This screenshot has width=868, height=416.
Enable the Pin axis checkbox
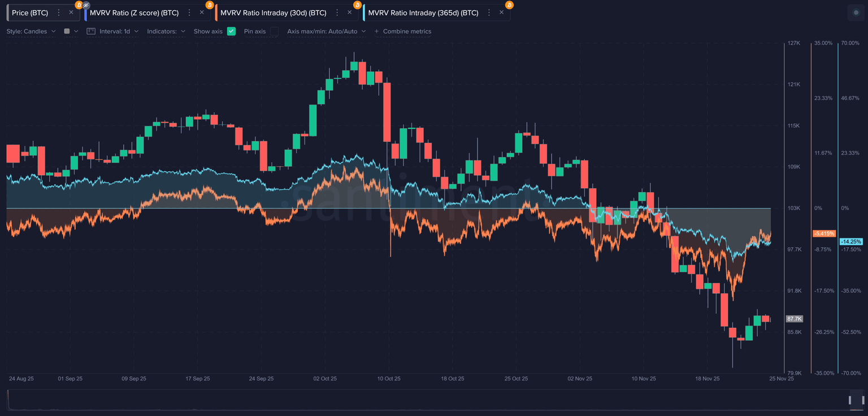pyautogui.click(x=274, y=32)
